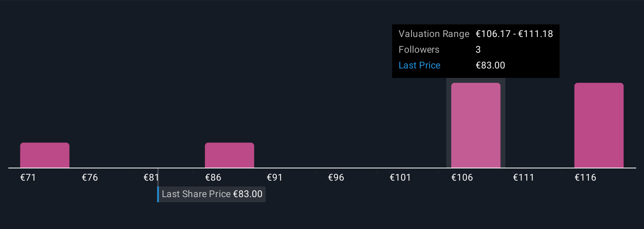Viewport: 644px width, 229px height.
Task: Click the €86 axis label
Action: pos(213,177)
